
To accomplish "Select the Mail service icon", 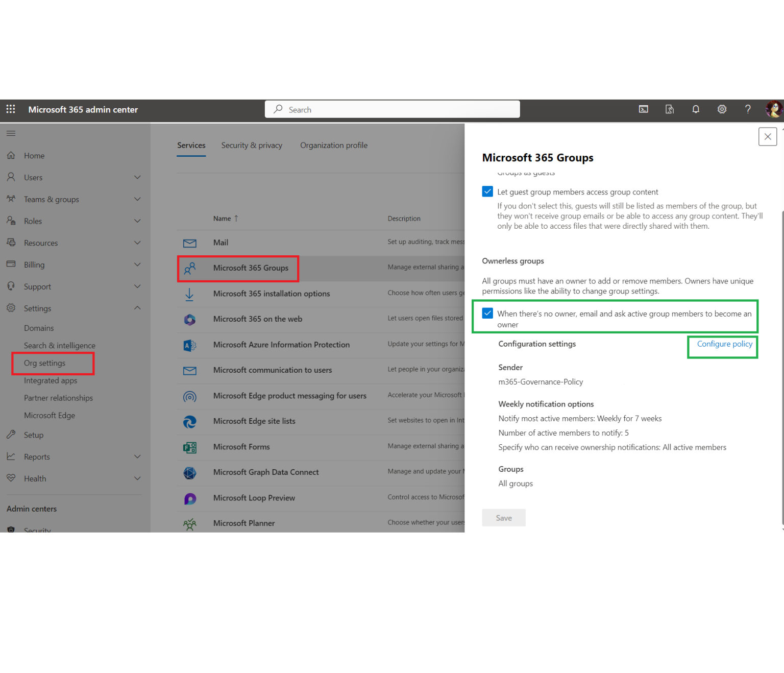I will [190, 243].
